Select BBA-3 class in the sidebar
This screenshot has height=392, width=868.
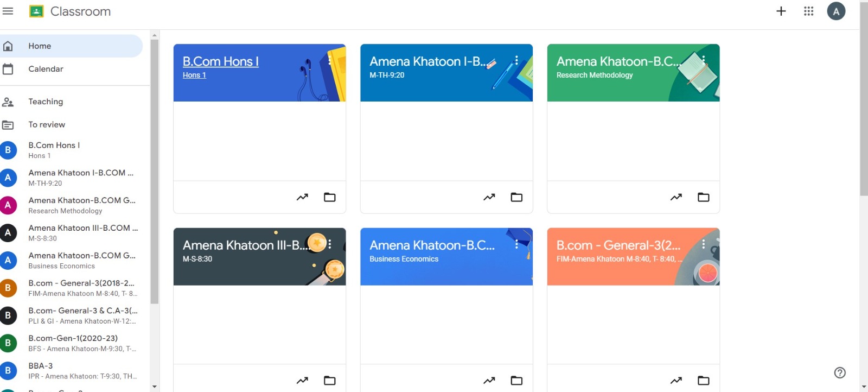(x=41, y=366)
